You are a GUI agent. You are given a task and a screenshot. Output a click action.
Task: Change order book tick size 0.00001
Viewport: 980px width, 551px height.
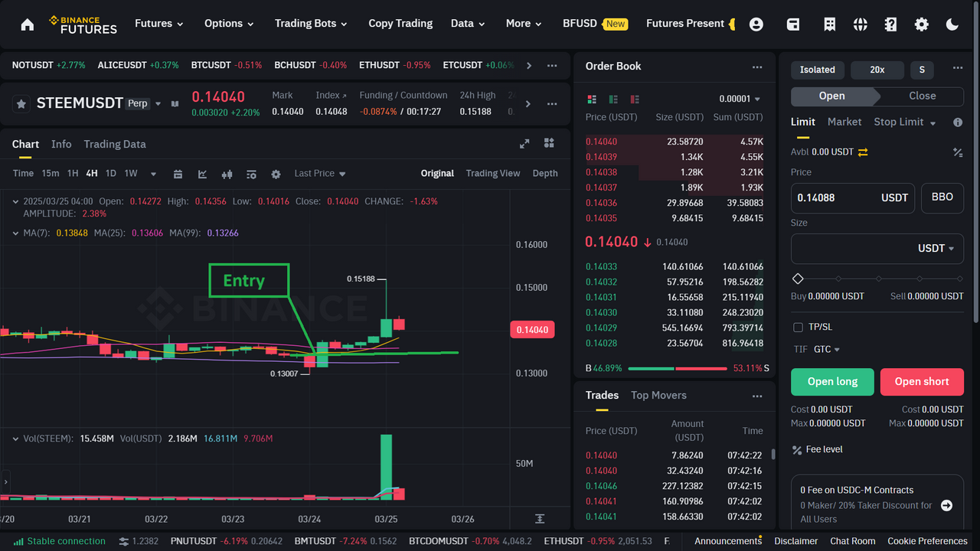click(740, 99)
